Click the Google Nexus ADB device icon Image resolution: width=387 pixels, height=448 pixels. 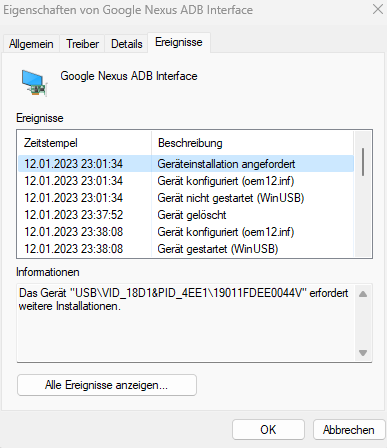35,83
